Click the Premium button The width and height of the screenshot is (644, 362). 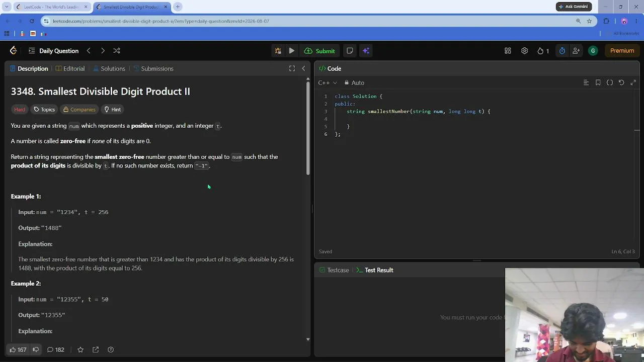(x=622, y=51)
